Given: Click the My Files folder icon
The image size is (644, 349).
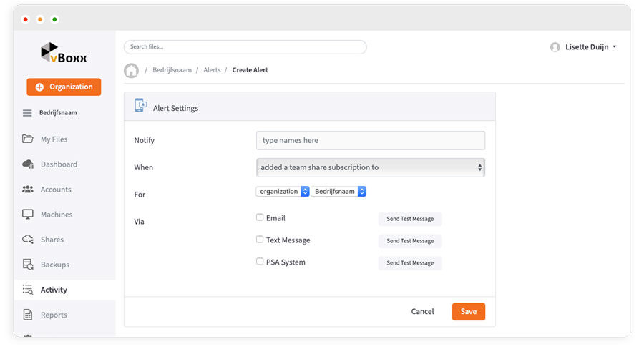Looking at the screenshot, I should 28,139.
